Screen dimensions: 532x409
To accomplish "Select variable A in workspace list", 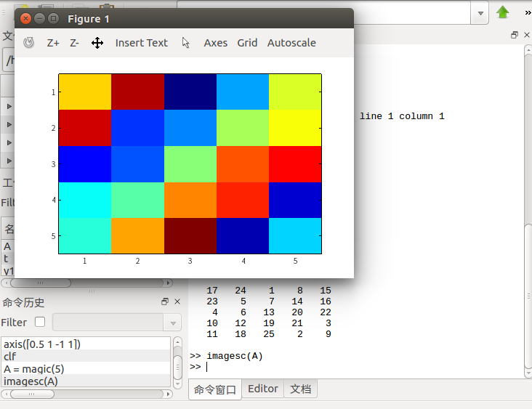I will click(7, 246).
